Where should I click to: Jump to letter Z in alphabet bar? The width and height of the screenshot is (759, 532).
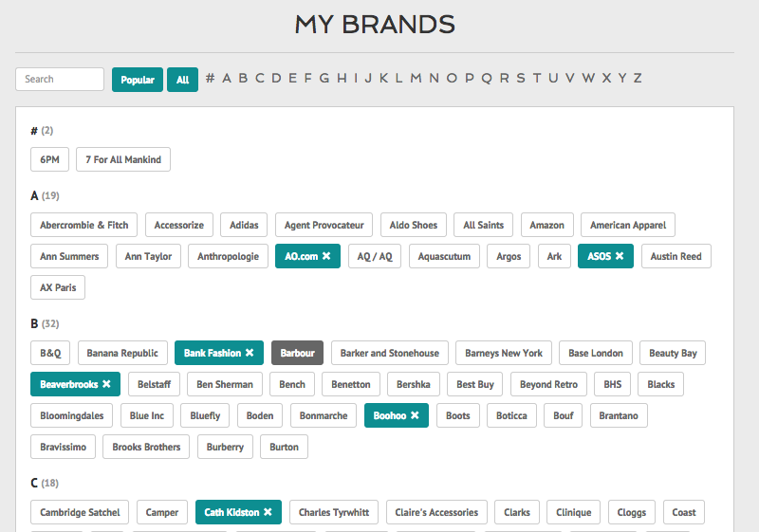(638, 79)
